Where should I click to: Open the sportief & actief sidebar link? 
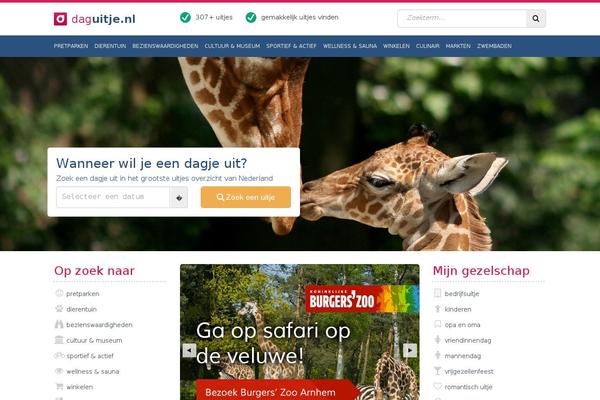coord(90,356)
